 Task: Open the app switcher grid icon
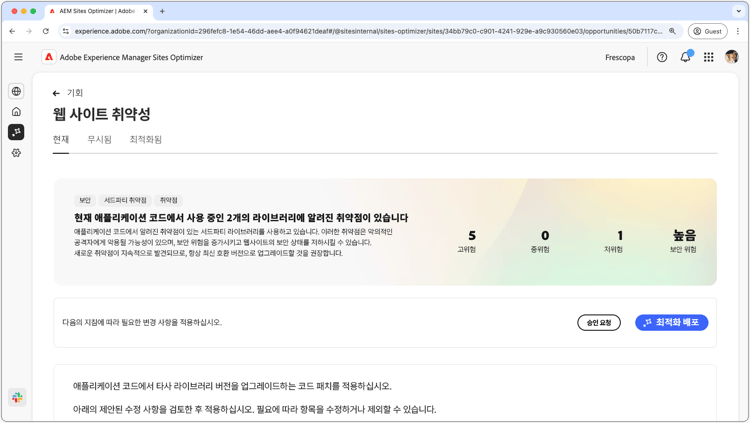coord(708,57)
